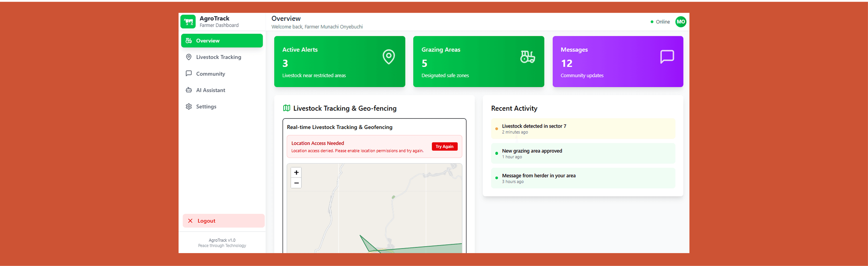Click the map icon beside Livestock Tracking & Geo-fencing
868x266 pixels.
pyautogui.click(x=286, y=108)
